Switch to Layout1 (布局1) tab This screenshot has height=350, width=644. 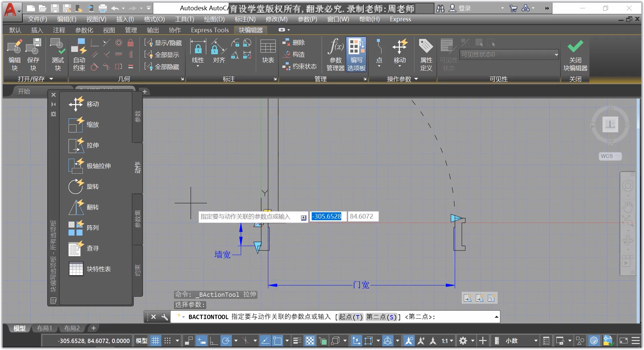44,328
